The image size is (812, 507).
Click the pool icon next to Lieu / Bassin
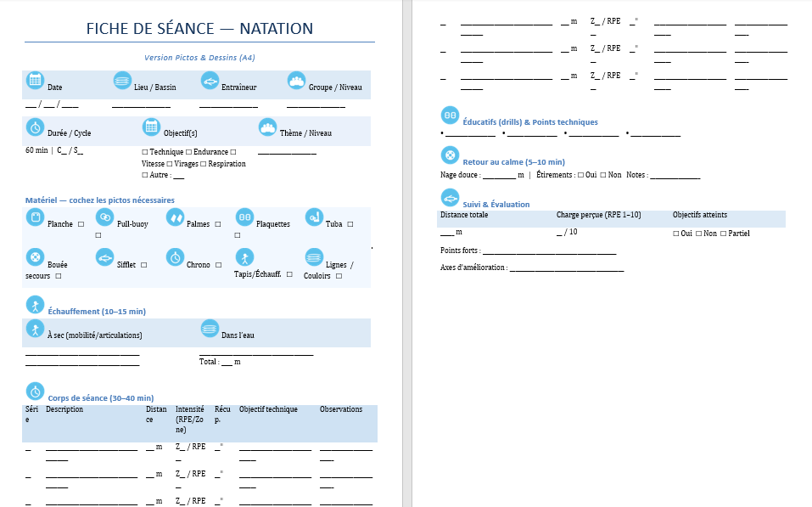coord(122,81)
